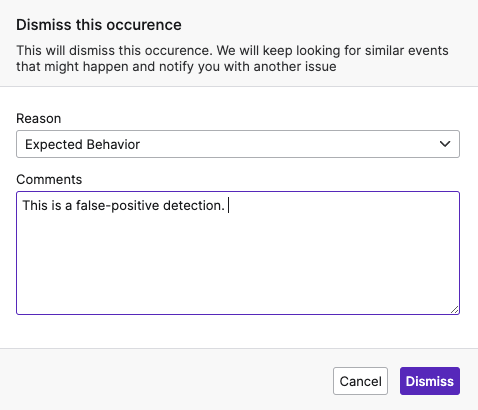Viewport: 478px width, 410px height.
Task: Click the chevron arrow in Reason field
Action: coord(445,144)
